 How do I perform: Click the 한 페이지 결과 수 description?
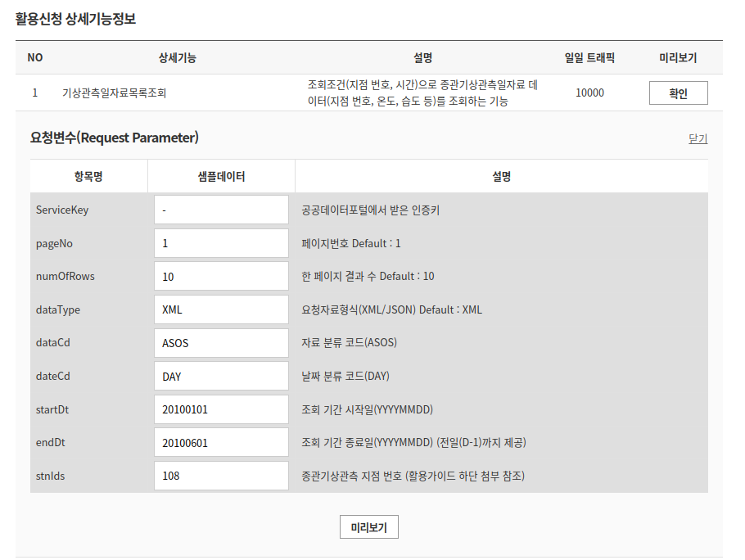[x=368, y=277]
